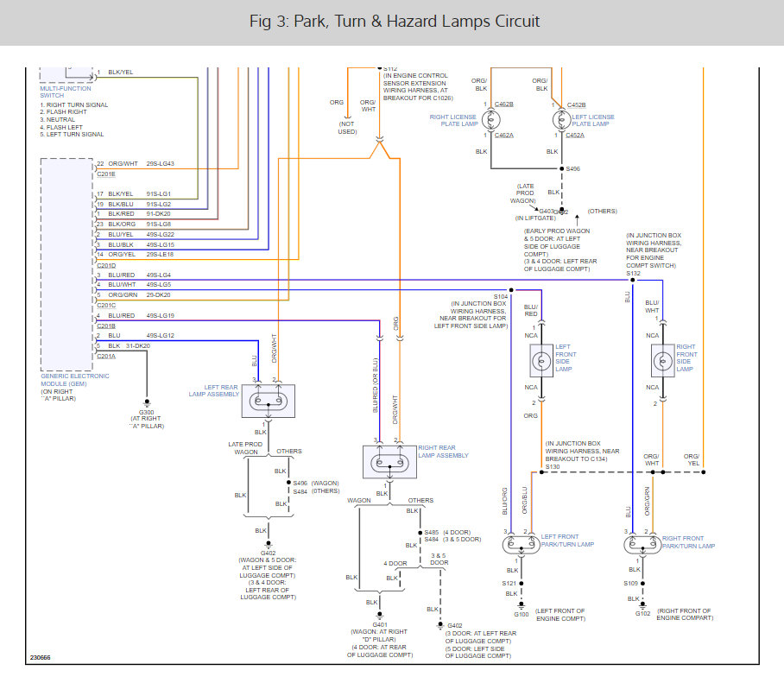Select circuit code 91-DK20
Image resolution: width=784 pixels, height=683 pixels.
pyautogui.click(x=158, y=214)
